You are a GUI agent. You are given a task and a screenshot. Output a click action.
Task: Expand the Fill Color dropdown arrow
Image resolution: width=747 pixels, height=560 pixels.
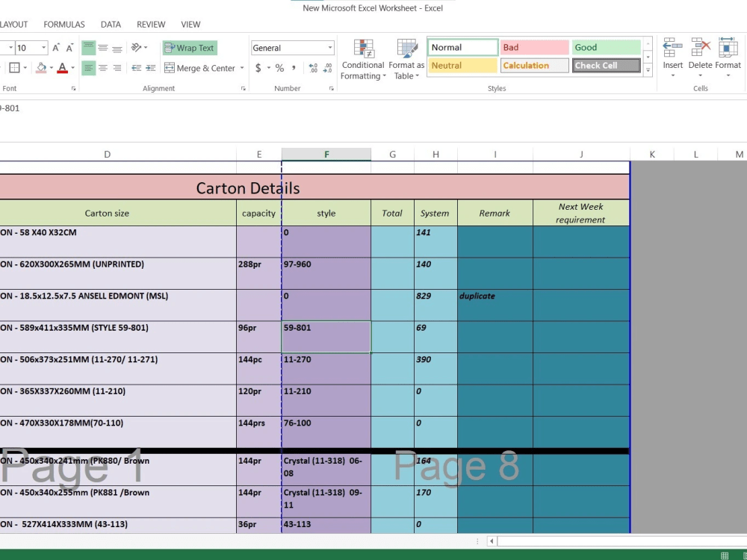click(x=51, y=68)
